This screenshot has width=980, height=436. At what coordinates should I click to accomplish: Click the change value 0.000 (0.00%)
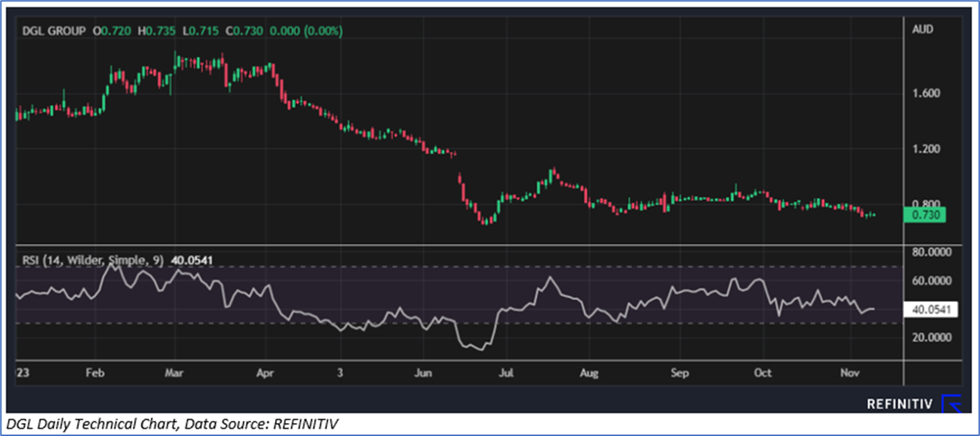[306, 31]
